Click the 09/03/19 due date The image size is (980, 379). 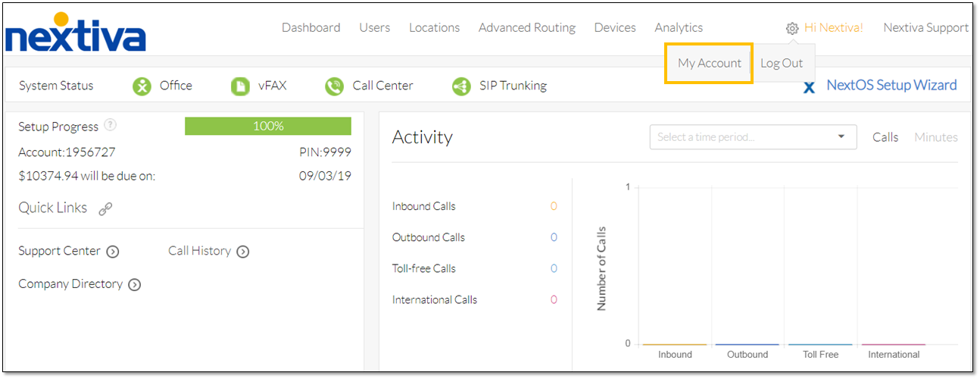325,177
